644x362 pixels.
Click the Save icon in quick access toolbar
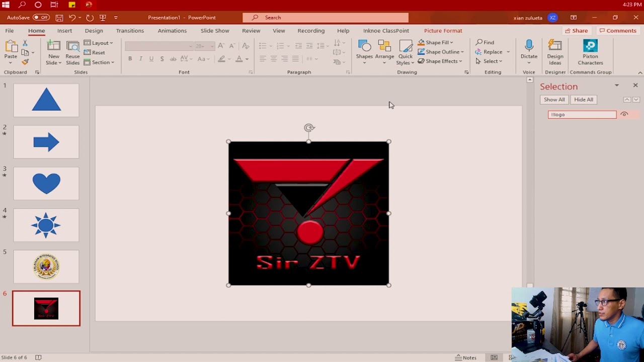(x=59, y=18)
